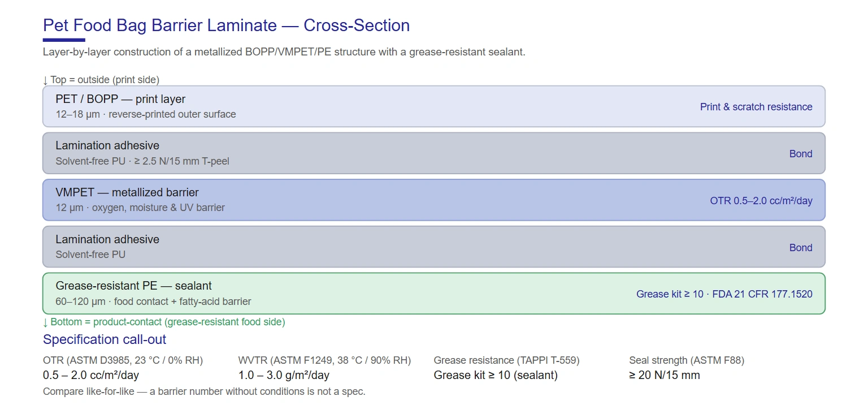Image resolution: width=868 pixels, height=409 pixels.
Task: Click the Bond tag on second adhesive layer
Action: click(801, 248)
